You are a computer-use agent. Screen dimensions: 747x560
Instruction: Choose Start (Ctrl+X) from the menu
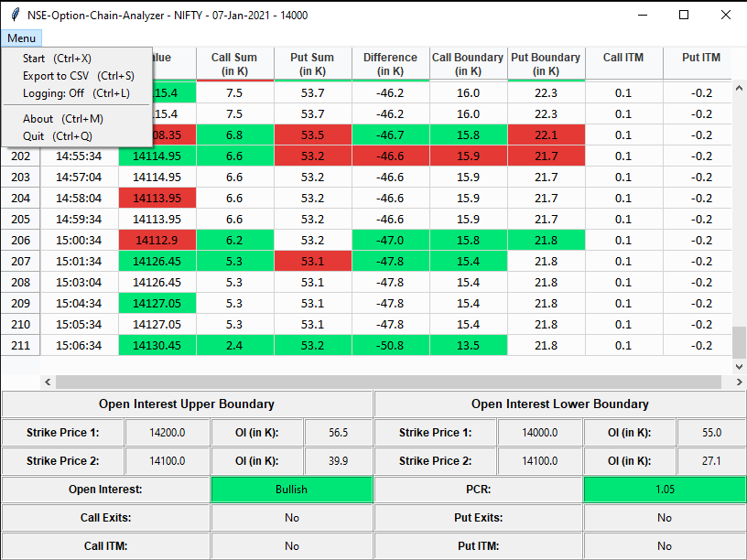click(76, 58)
